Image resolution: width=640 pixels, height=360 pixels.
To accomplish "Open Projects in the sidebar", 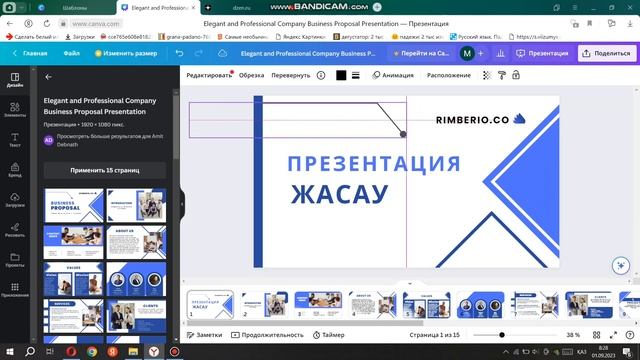I will (15, 260).
